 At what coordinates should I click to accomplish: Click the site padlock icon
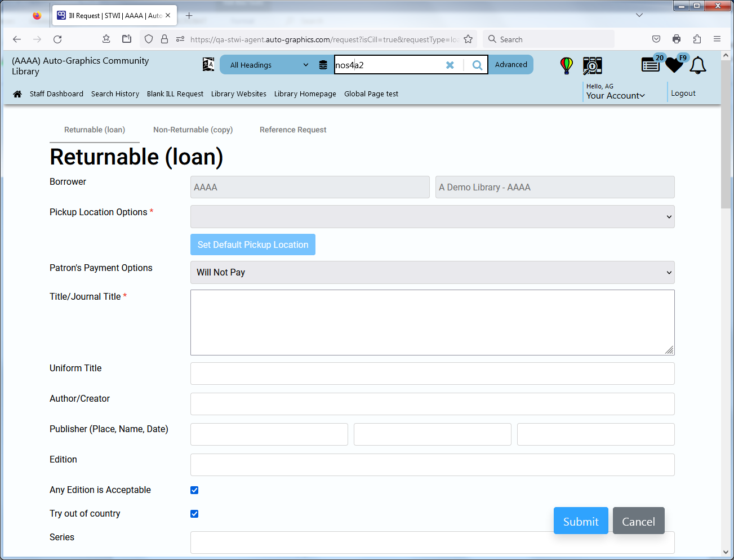click(x=164, y=39)
